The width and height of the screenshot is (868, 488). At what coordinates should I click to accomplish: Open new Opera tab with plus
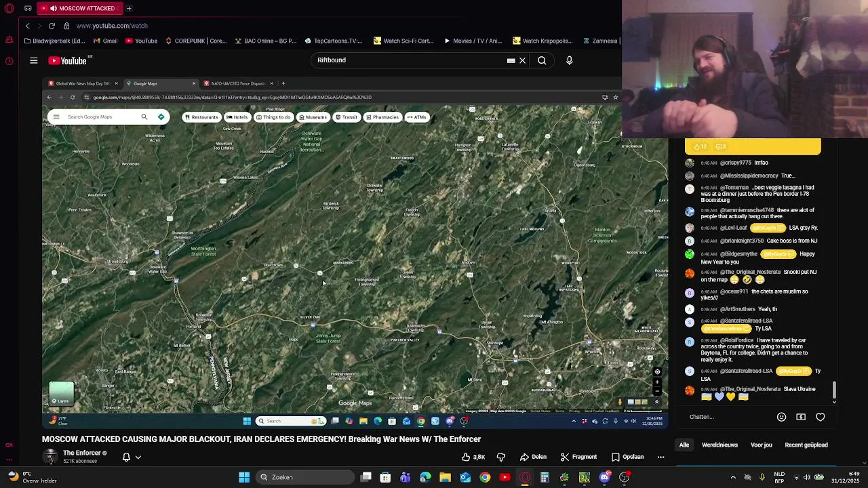click(x=129, y=8)
